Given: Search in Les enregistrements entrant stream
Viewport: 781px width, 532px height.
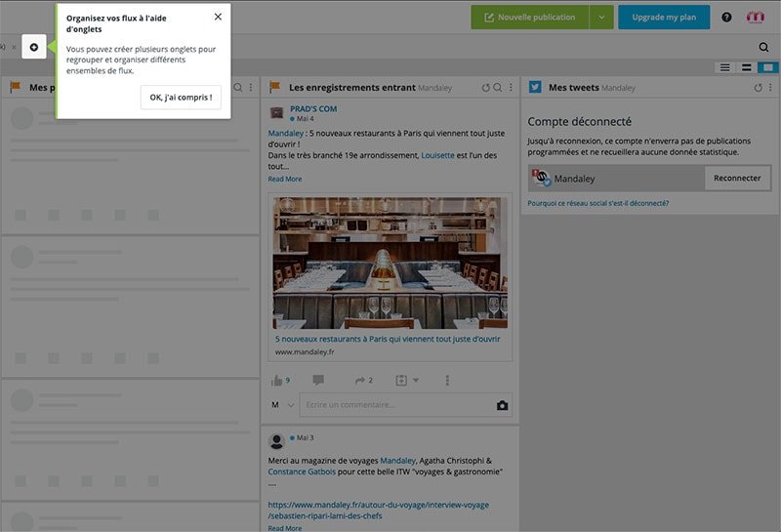Looking at the screenshot, I should (x=498, y=88).
